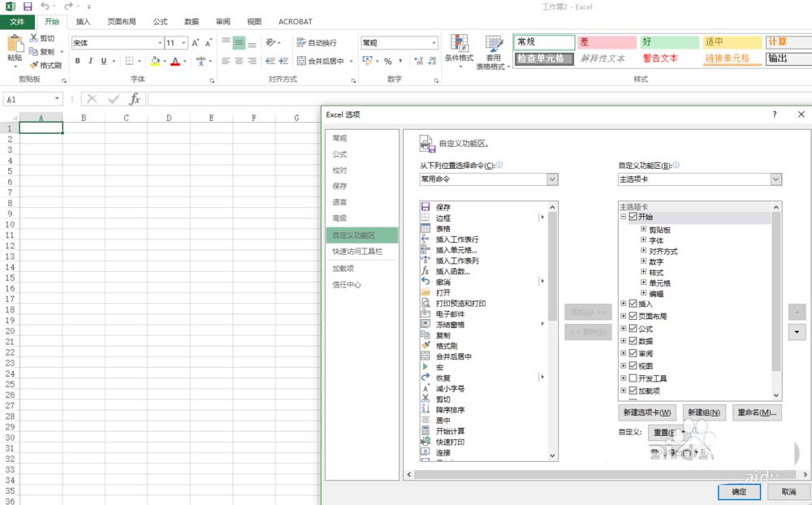Screen dimensions: 812x505
Task: Uncheck the 页面布局 tab checkbox
Action: coord(633,316)
